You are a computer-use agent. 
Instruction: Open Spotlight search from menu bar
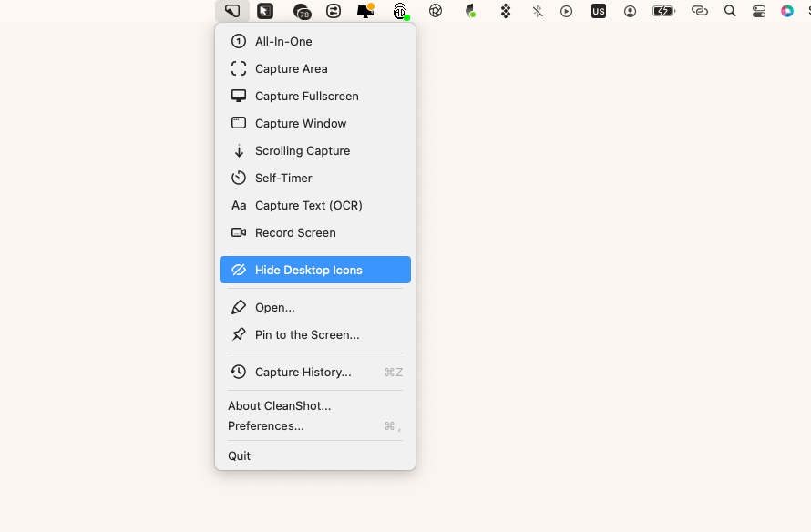(729, 11)
